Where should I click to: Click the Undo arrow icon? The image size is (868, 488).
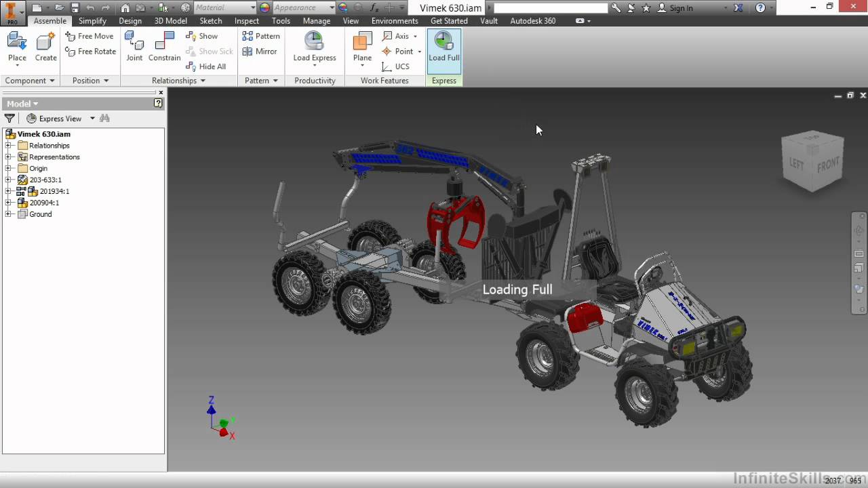tap(90, 8)
